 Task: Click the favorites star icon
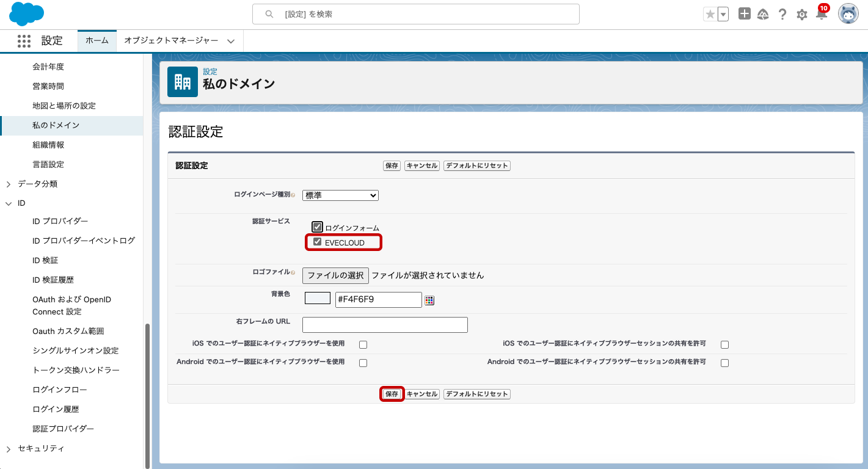point(710,15)
